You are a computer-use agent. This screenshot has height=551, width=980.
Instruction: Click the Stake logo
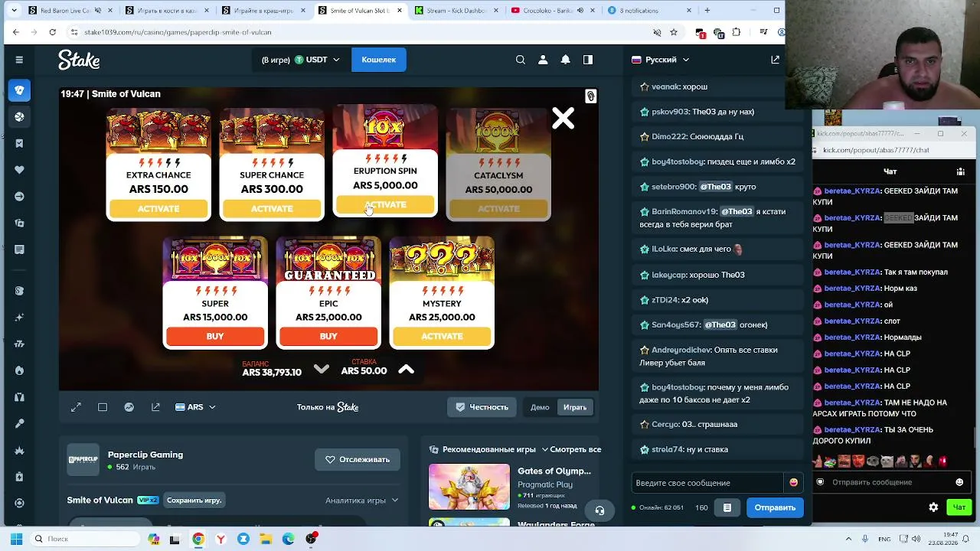pyautogui.click(x=79, y=60)
